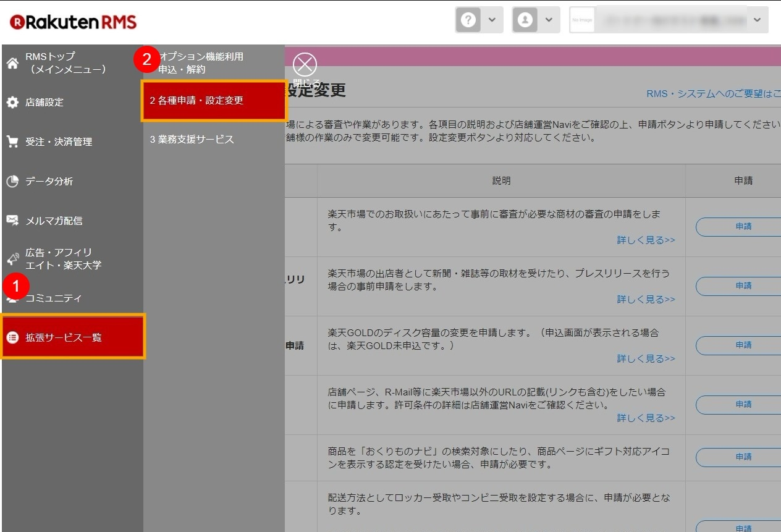
Task: Expand the help dropdown arrow
Action: click(x=492, y=20)
